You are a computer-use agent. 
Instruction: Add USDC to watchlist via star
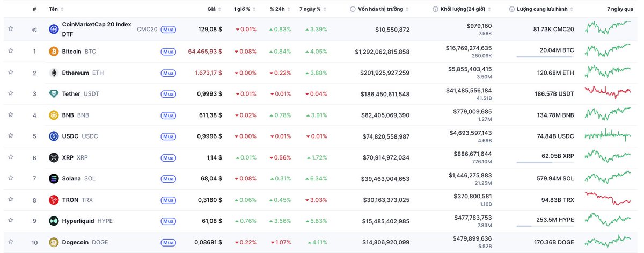(11, 136)
